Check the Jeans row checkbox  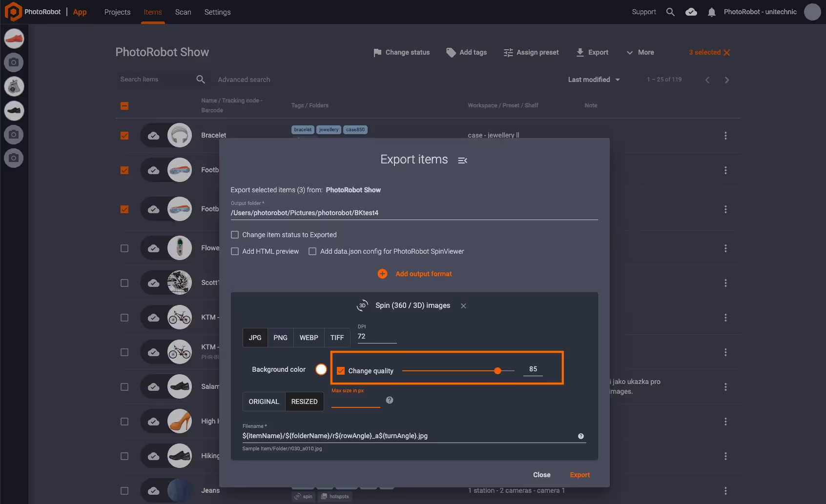(x=124, y=491)
